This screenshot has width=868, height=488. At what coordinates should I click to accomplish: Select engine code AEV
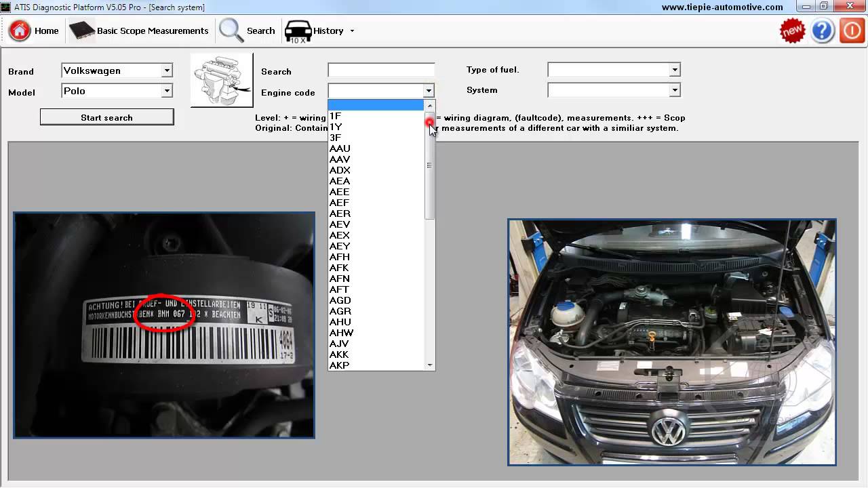click(376, 224)
